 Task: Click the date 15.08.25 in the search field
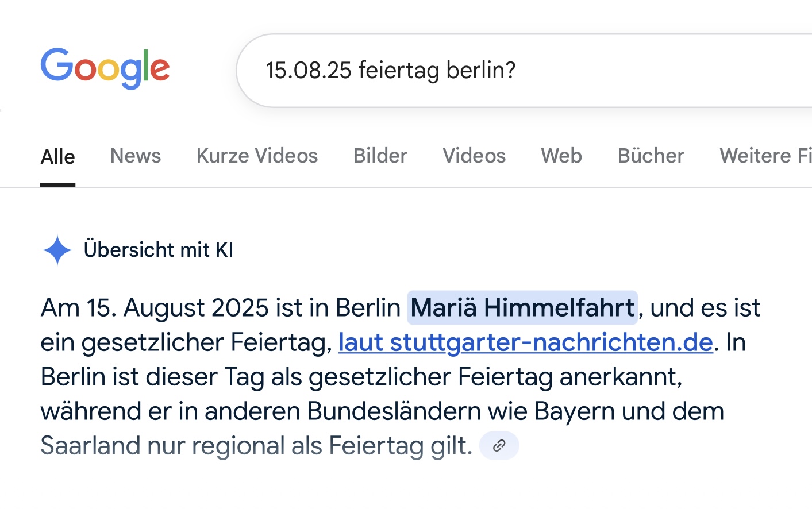pos(308,70)
